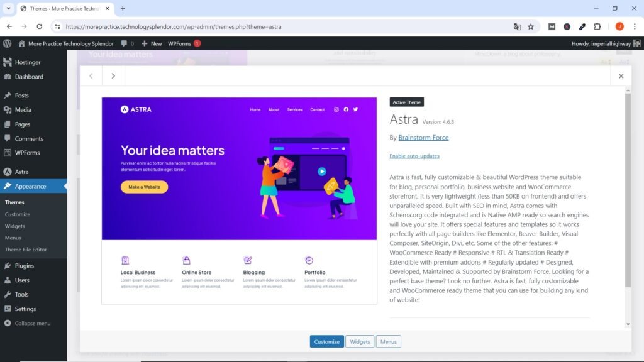Click the Astra icon in the sidebar
This screenshot has height=362, width=644.
8,171
